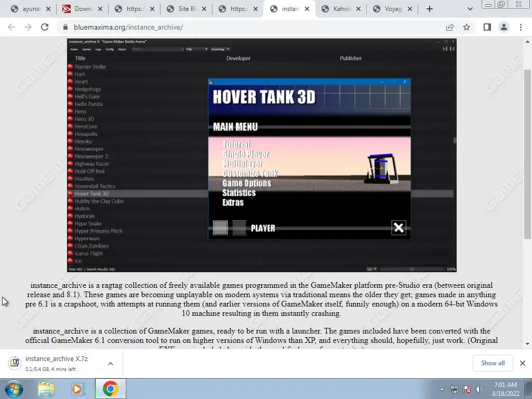View site information via the padlock icon
The height and width of the screenshot is (399, 532).
pos(65,27)
